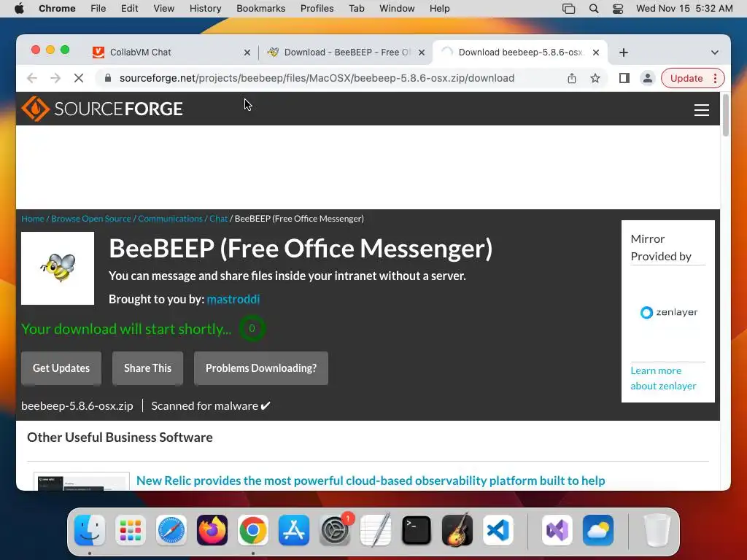The image size is (747, 560).
Task: Open System Settings from the Dock
Action: (334, 530)
